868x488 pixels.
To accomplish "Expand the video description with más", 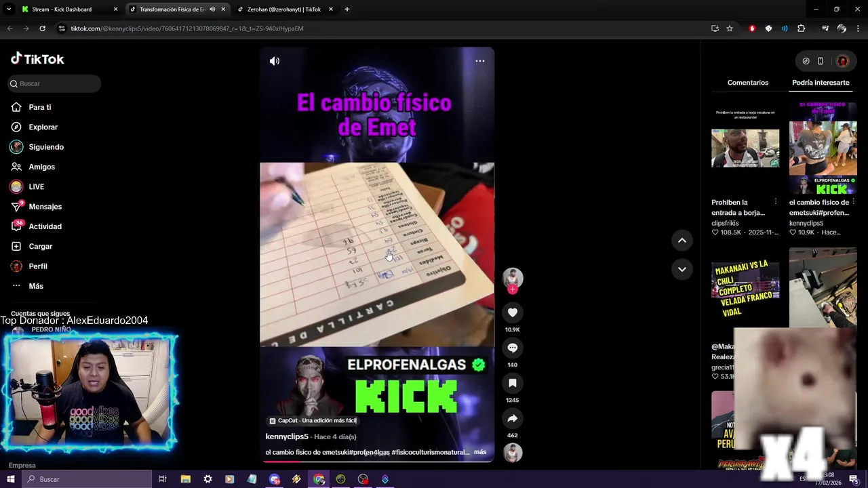I will point(480,452).
